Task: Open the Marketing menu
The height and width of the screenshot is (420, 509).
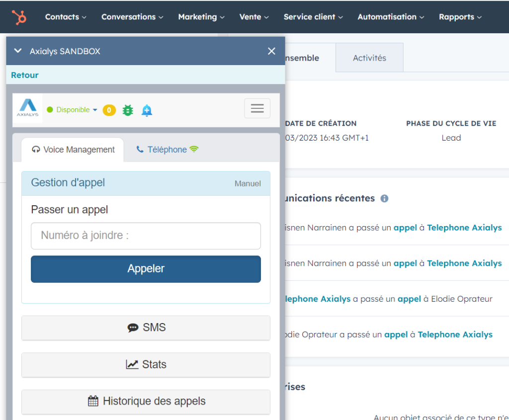Action: click(x=201, y=16)
